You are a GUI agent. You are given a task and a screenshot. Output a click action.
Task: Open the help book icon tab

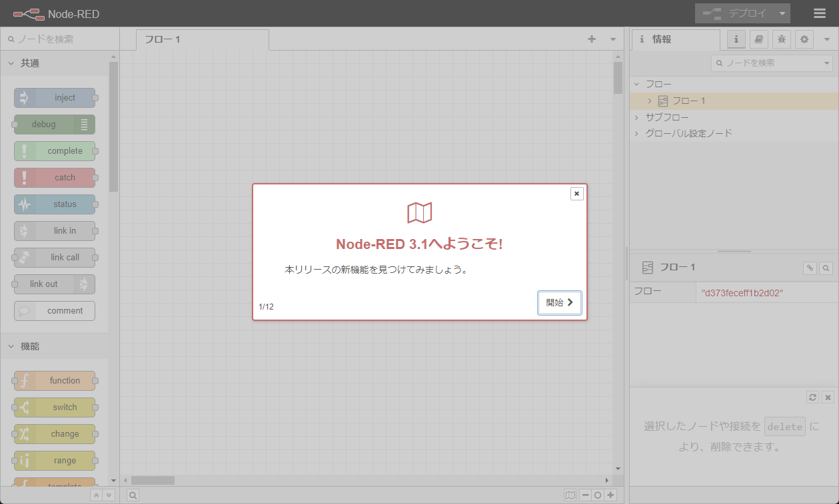click(759, 39)
